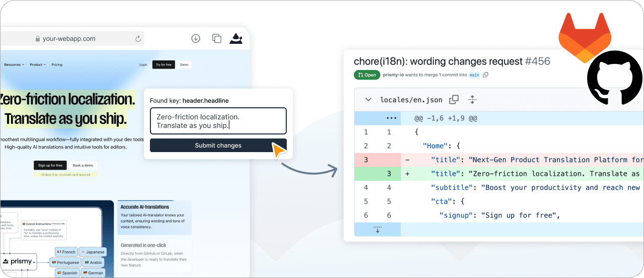This screenshot has height=278, width=644.
Task: Select the Generated in one-click feature tab
Action: 154,255
